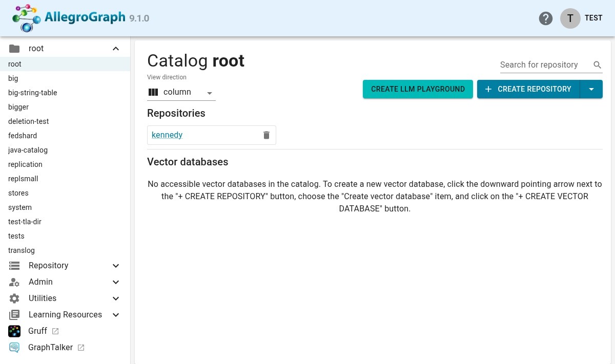Open the Create Repository dropdown arrow
This screenshot has width=615, height=364.
[x=591, y=89]
